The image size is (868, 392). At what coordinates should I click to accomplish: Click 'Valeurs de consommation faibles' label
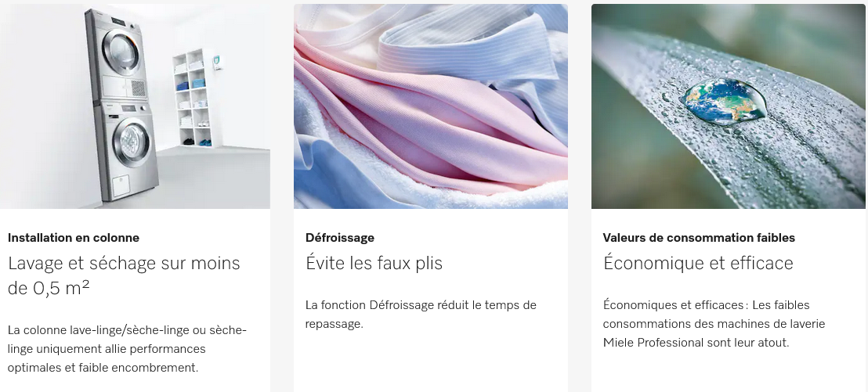coord(699,238)
